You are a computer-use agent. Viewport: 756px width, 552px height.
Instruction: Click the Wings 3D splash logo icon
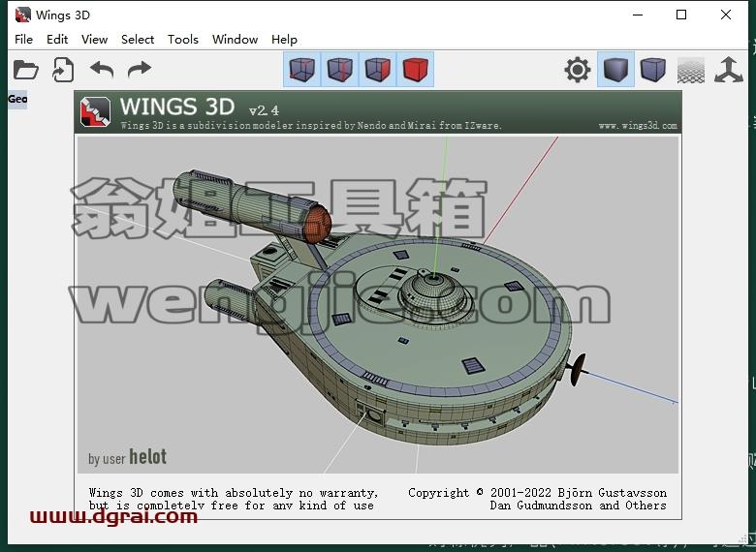[95, 111]
